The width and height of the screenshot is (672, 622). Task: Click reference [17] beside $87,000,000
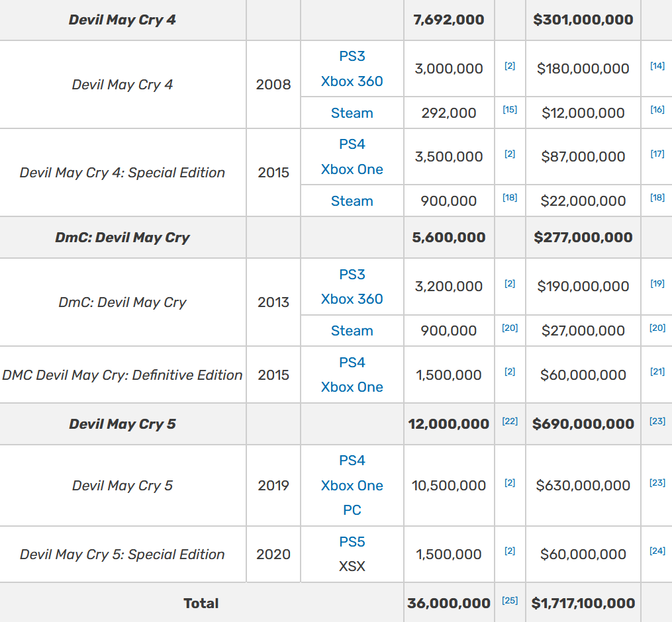pyautogui.click(x=657, y=154)
